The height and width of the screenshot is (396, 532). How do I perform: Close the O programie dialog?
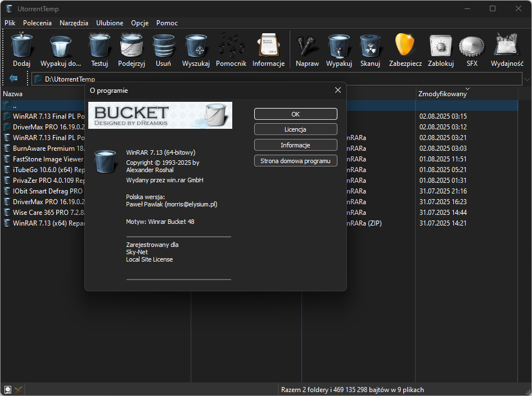tap(337, 90)
